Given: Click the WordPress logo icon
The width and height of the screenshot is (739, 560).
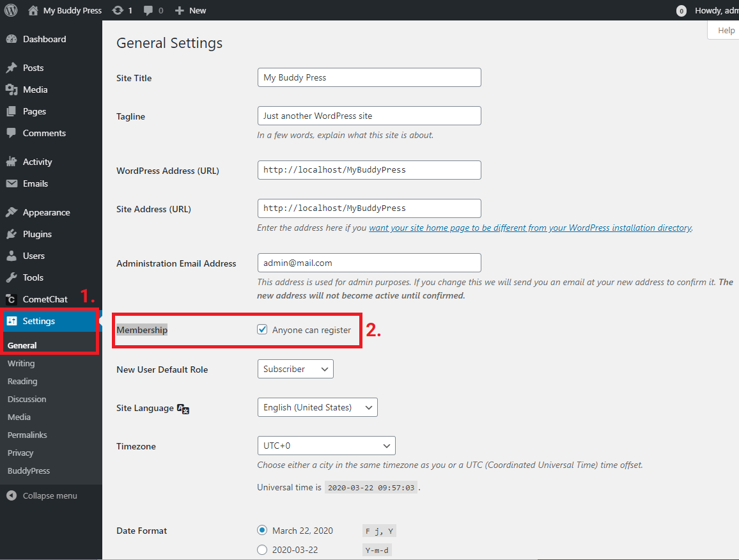Looking at the screenshot, I should coord(11,10).
